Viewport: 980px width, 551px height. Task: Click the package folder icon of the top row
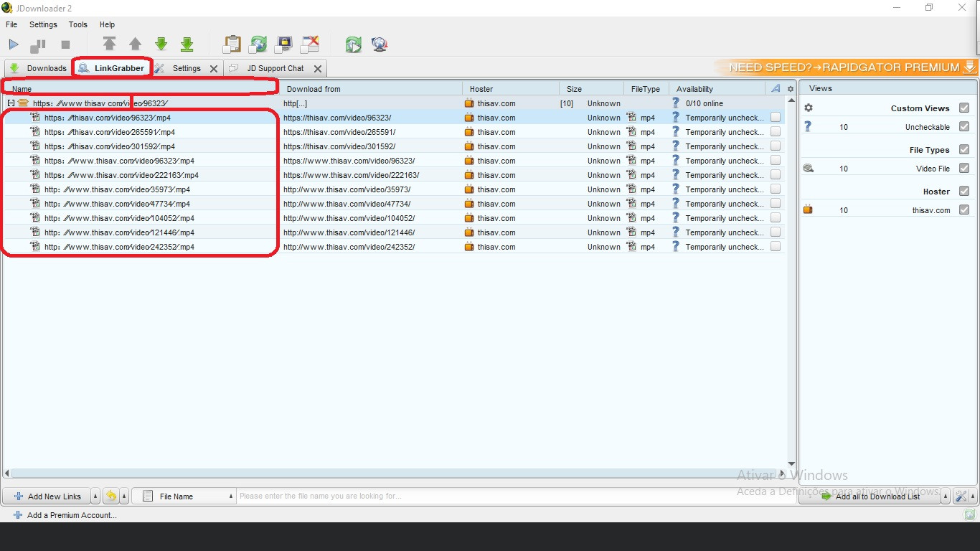point(23,103)
